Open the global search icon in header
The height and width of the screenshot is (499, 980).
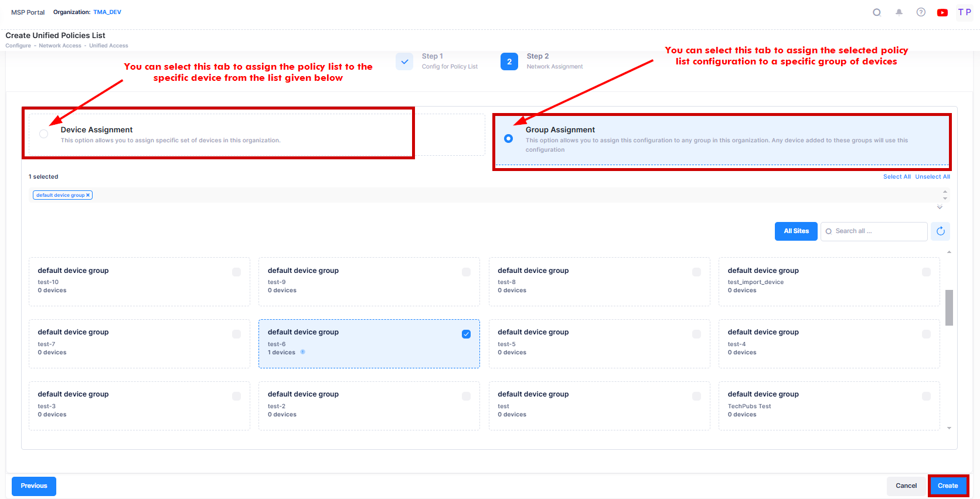[877, 12]
